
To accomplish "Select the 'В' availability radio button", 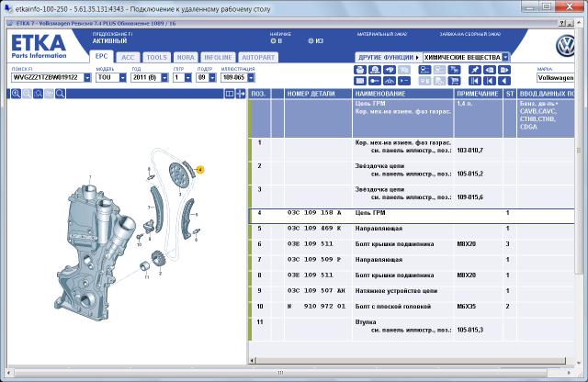I will click(x=273, y=40).
